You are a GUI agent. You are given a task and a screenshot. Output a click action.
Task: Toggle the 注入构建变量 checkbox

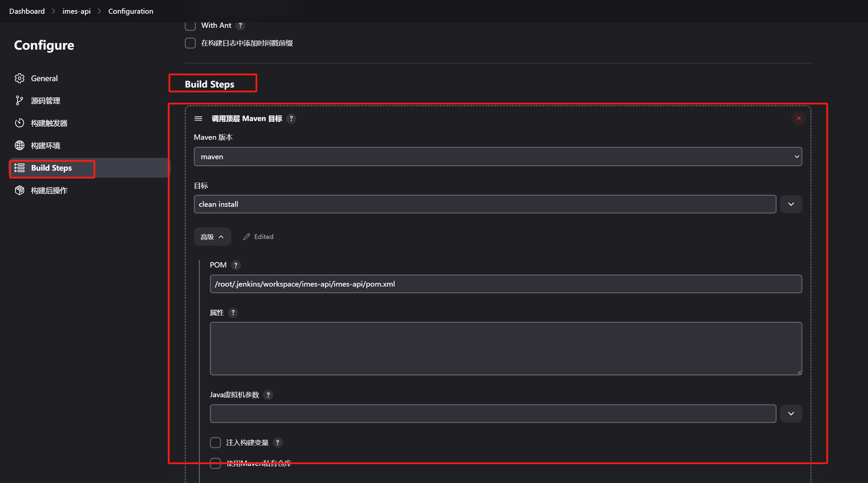[215, 442]
